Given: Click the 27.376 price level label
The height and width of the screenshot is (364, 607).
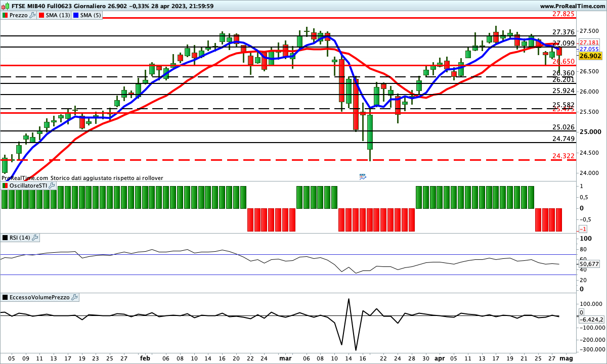Looking at the screenshot, I should click(563, 32).
